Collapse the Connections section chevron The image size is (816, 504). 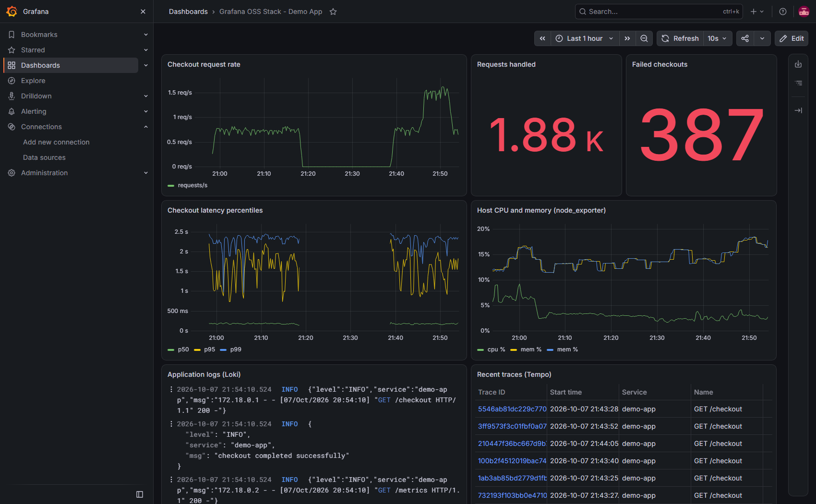[146, 127]
